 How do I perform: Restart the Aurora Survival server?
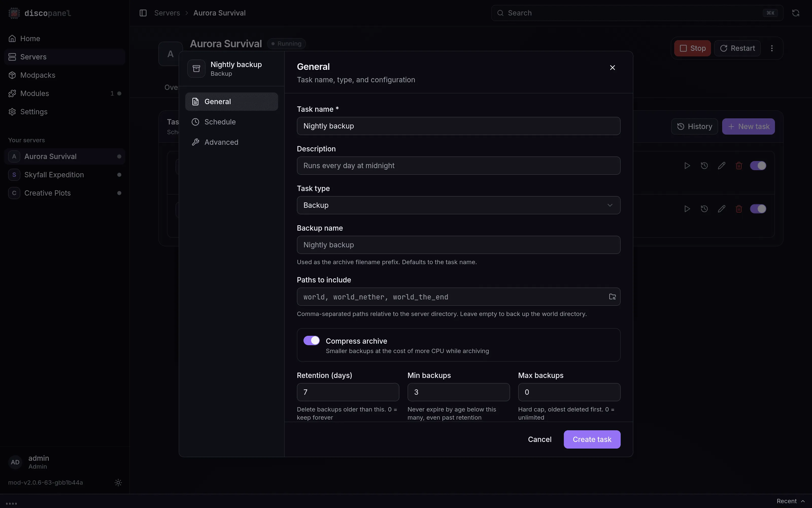click(x=737, y=48)
